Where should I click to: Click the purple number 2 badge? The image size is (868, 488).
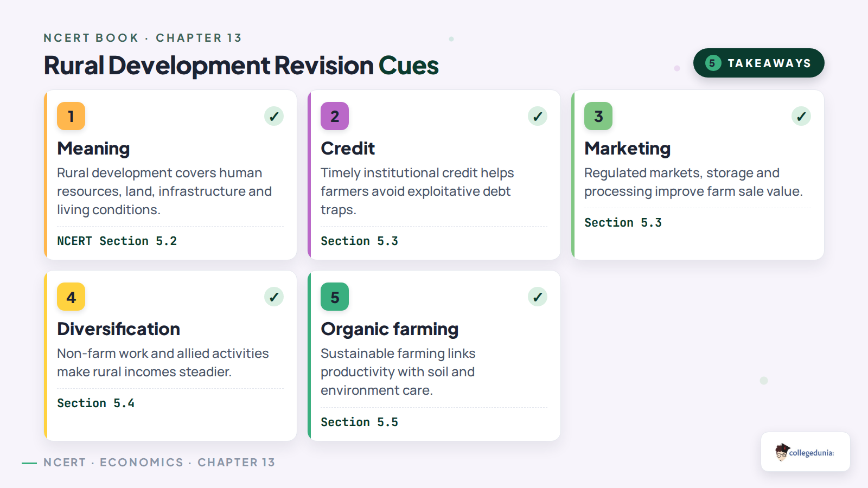click(335, 116)
